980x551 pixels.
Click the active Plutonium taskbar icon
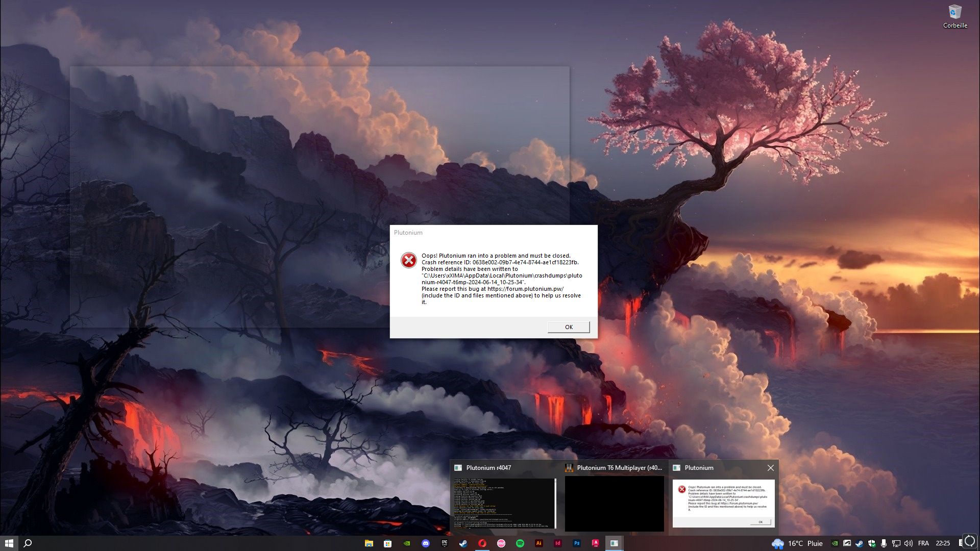(x=614, y=543)
